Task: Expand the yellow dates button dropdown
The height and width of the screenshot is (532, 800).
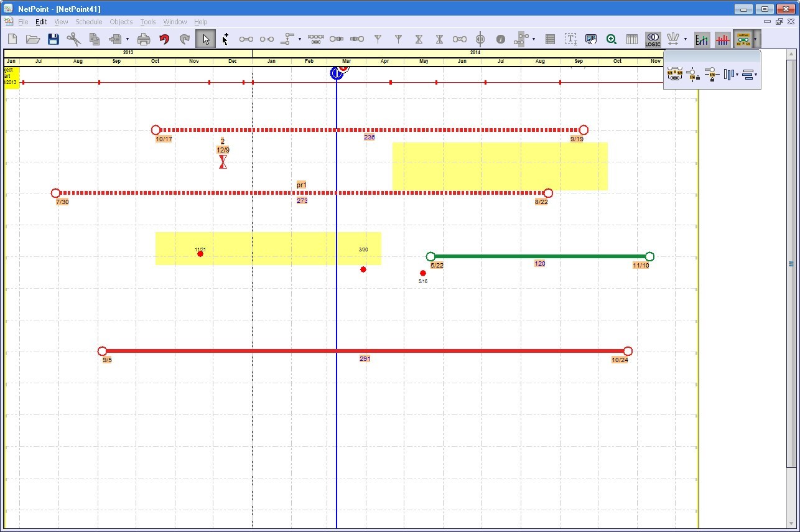Action: (x=755, y=39)
